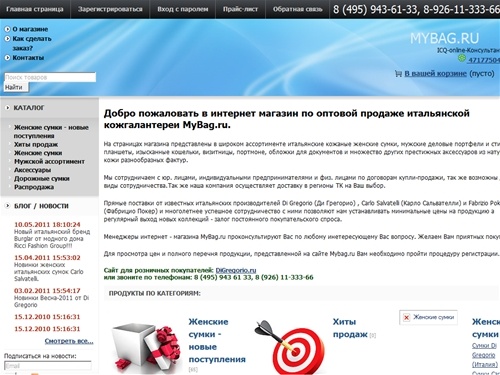Click arrow icon beside БЛОГ / НОВОСТИ
500x375 pixels.
[7, 206]
